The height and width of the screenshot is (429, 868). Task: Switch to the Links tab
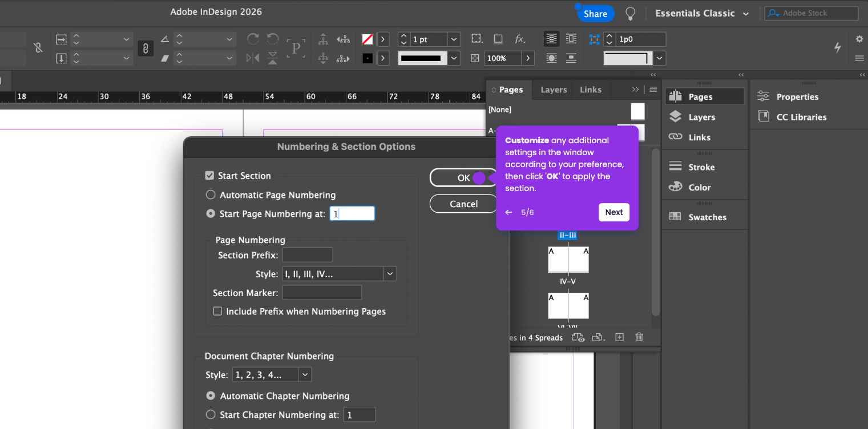[590, 90]
